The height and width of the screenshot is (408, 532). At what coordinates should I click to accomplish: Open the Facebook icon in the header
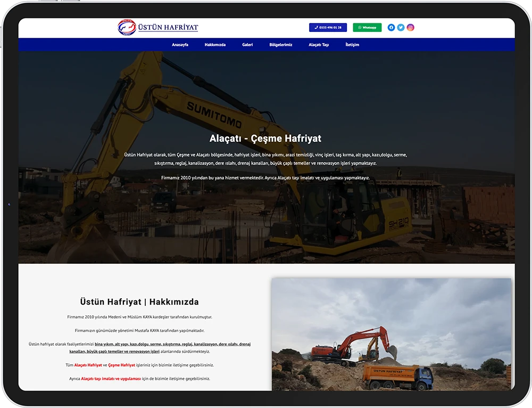coord(391,27)
